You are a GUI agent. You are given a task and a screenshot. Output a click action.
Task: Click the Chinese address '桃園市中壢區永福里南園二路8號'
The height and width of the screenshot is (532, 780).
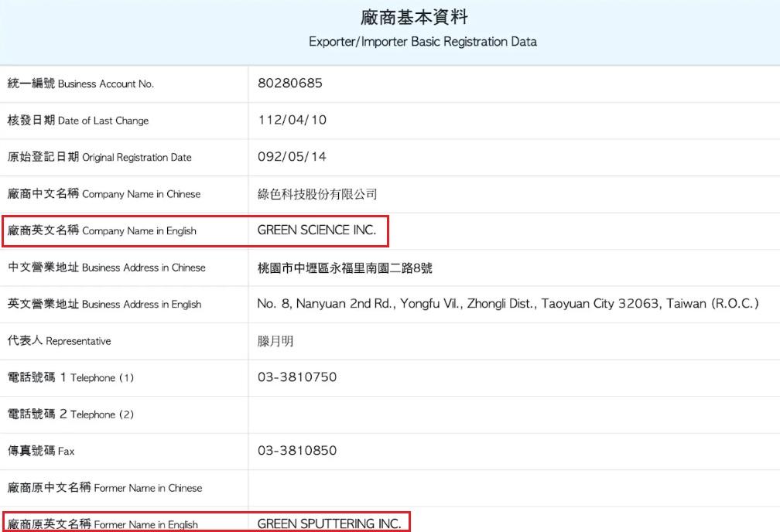[x=345, y=268]
